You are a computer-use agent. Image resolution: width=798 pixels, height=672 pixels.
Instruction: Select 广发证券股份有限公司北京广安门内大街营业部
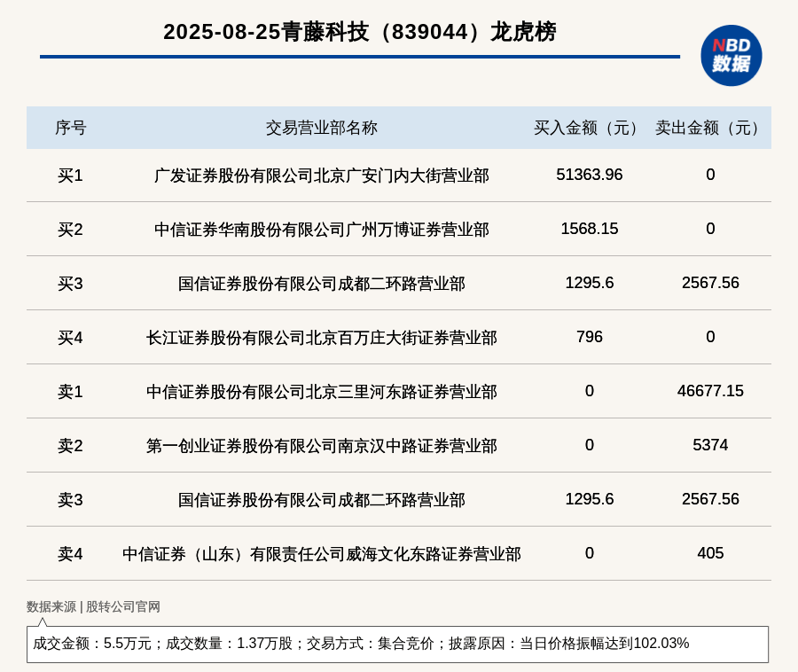pos(322,176)
